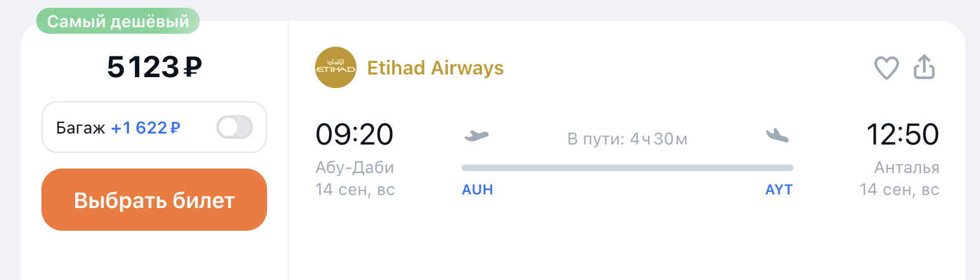Viewport: 980px width, 280px height.
Task: Click the 5123 ₽ price
Action: [154, 67]
